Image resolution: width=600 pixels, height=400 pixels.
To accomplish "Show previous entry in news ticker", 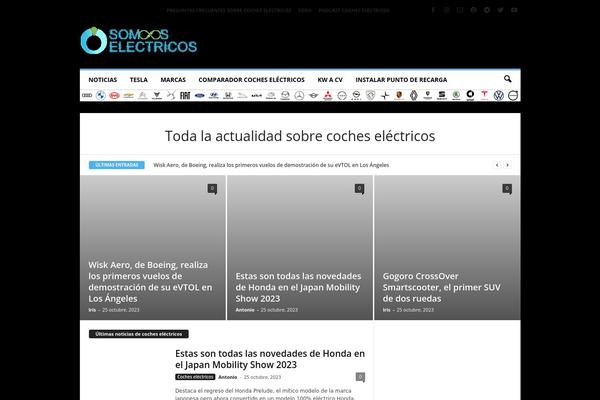I will (497, 165).
